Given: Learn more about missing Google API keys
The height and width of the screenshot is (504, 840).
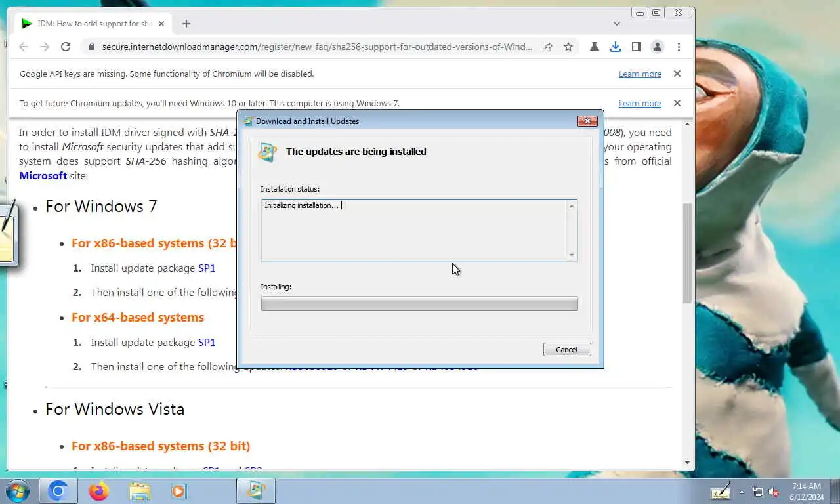Looking at the screenshot, I should tap(640, 74).
